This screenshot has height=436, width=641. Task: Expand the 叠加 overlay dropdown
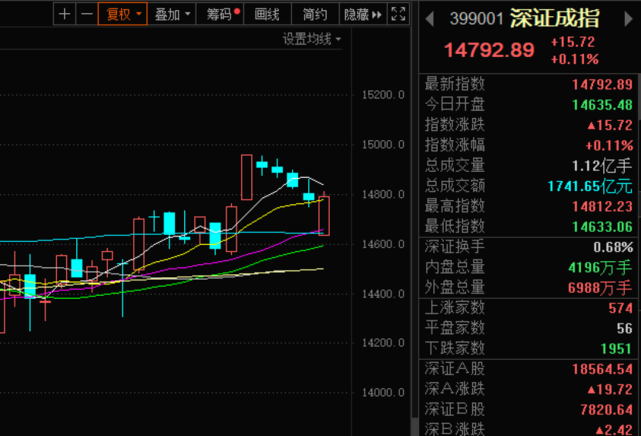click(x=173, y=14)
